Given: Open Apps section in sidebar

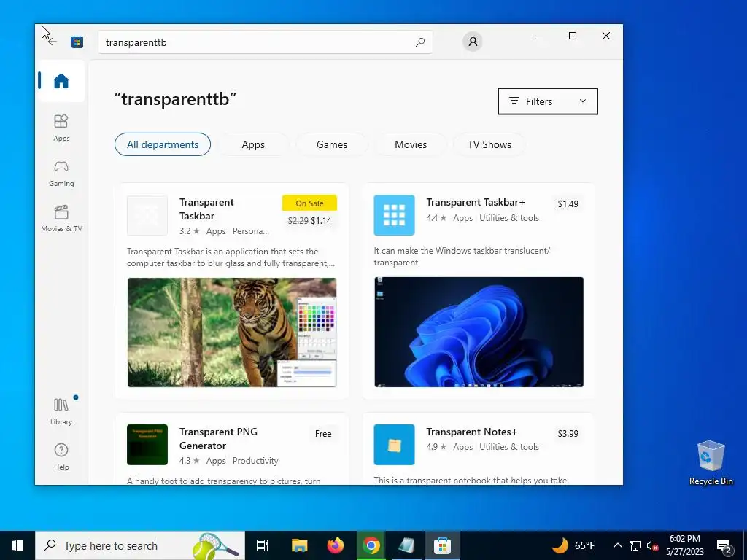Looking at the screenshot, I should tap(61, 128).
